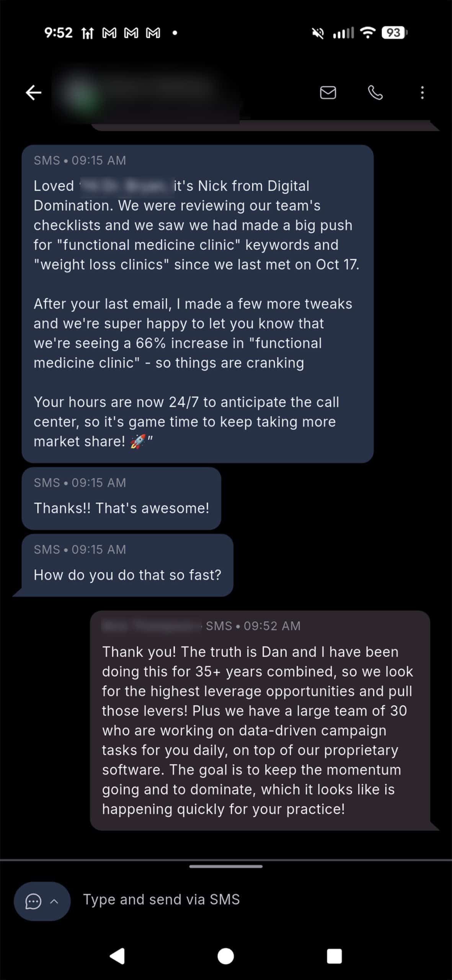This screenshot has width=452, height=980.
Task: Open the three-dot more options menu
Action: pyautogui.click(x=422, y=93)
